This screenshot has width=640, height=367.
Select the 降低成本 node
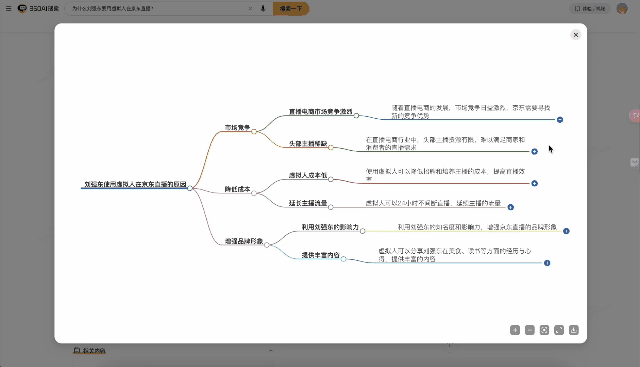click(x=237, y=189)
